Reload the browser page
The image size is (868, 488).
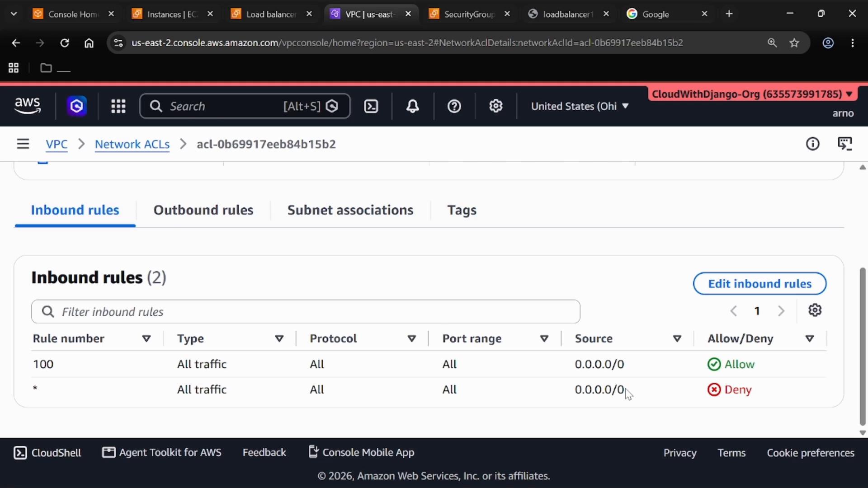click(65, 43)
